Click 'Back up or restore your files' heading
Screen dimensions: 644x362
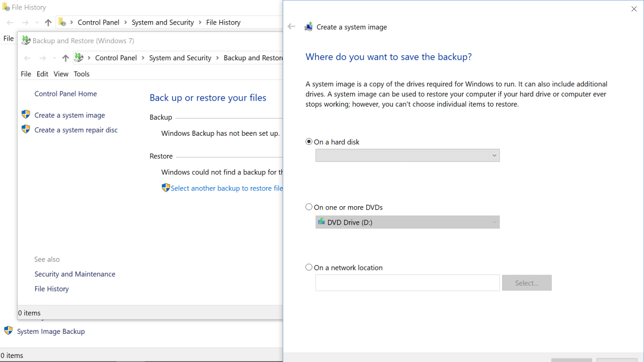[208, 98]
